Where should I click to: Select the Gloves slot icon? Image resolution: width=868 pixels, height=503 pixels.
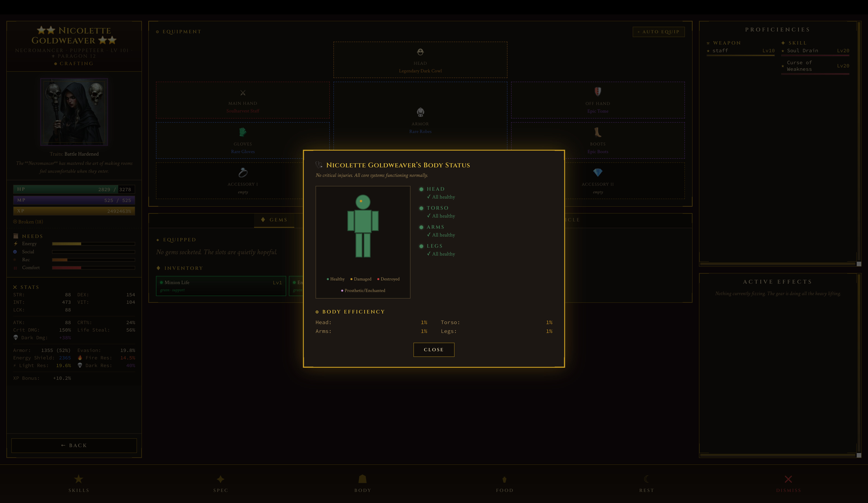click(x=243, y=132)
